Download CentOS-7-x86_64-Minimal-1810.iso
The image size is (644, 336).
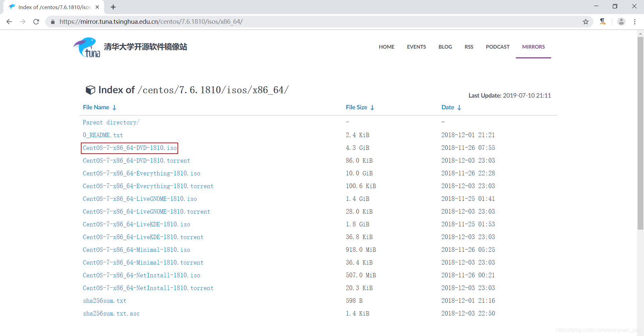click(x=136, y=250)
